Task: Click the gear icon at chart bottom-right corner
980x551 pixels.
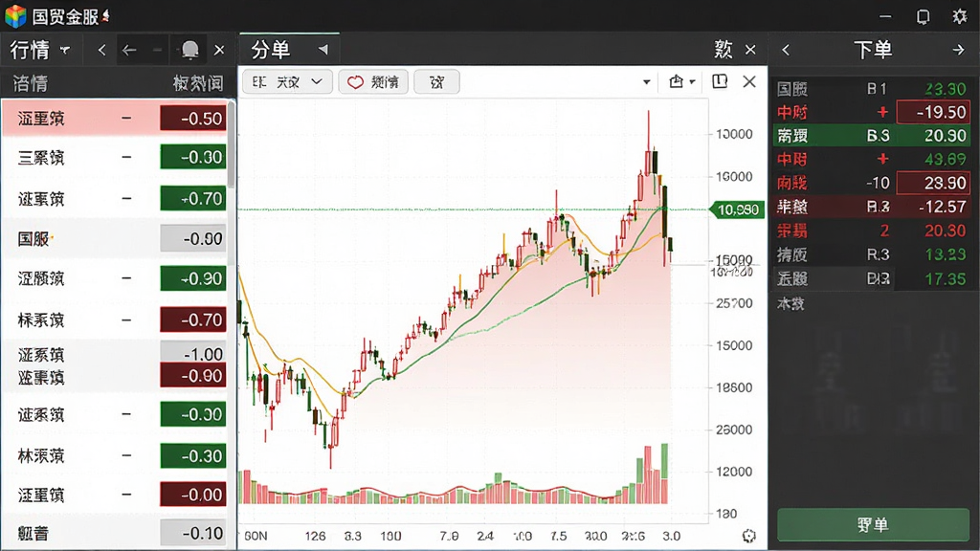Action: [x=748, y=536]
